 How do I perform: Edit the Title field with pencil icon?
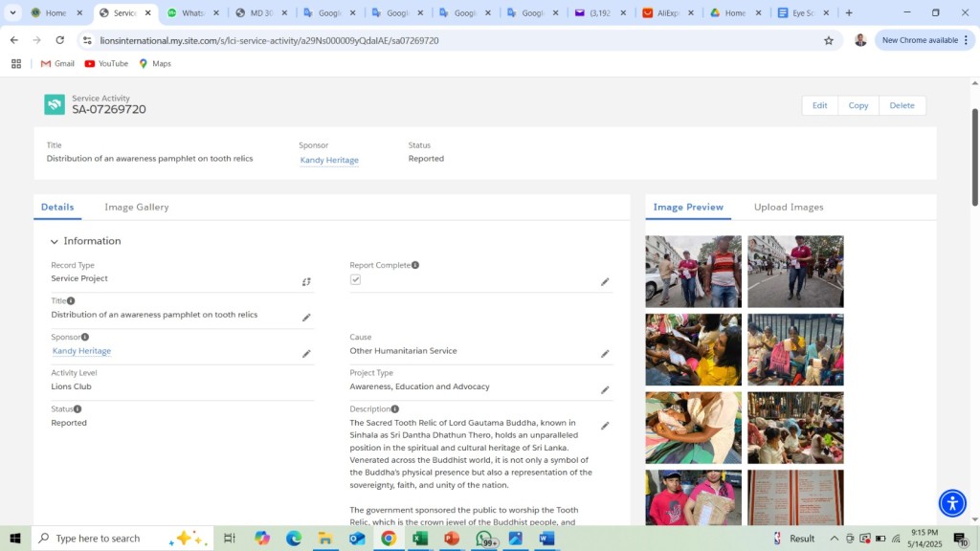click(x=306, y=318)
